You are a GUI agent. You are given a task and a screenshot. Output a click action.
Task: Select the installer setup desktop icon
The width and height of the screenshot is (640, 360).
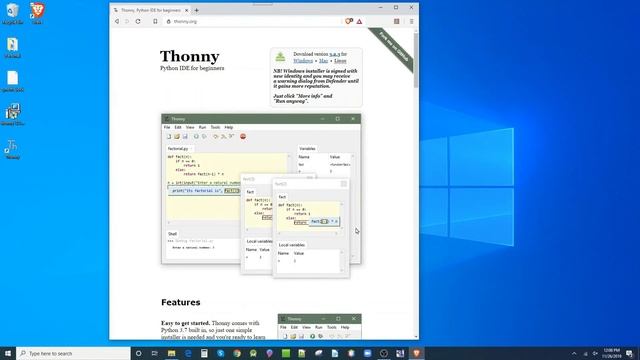pos(13,114)
